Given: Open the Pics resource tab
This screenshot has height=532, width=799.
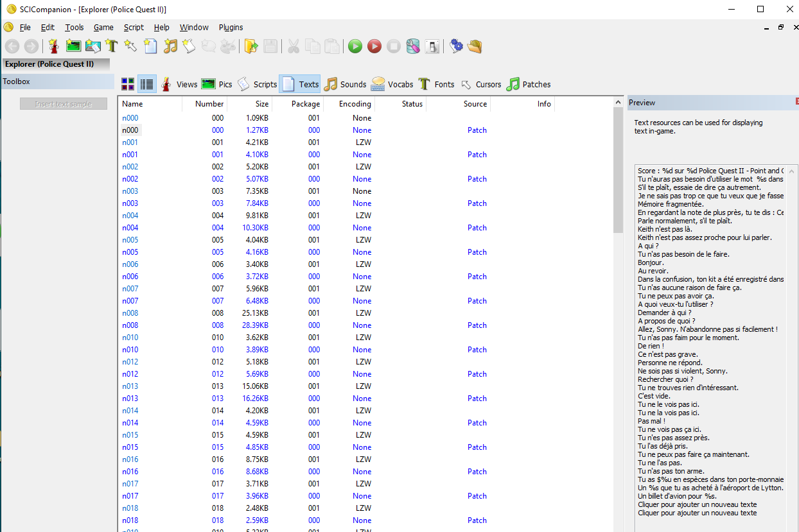Looking at the screenshot, I should [217, 84].
